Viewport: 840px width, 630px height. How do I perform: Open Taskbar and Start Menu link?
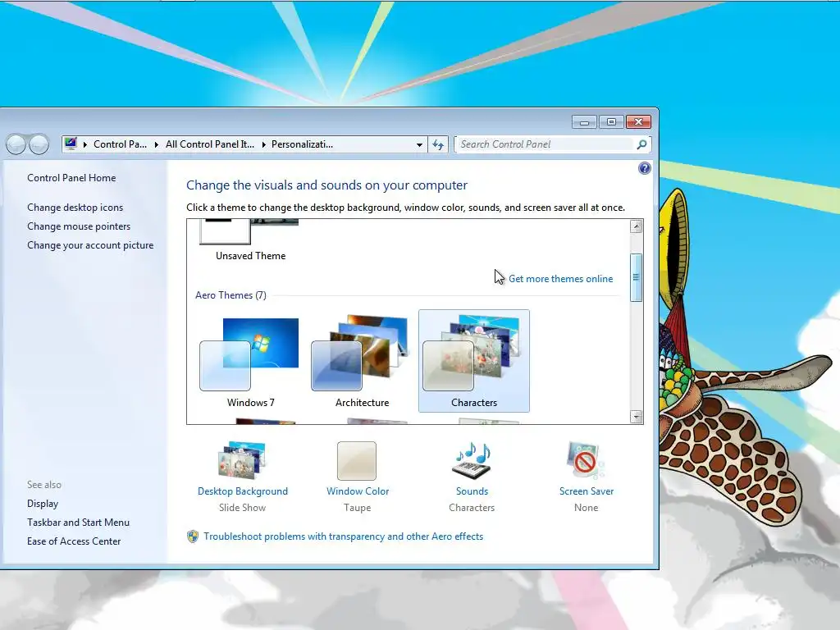[78, 523]
